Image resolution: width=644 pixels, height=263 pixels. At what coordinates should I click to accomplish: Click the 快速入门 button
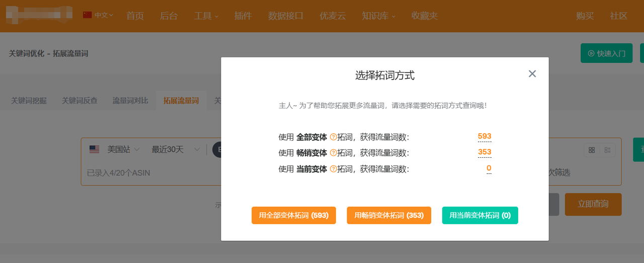(606, 53)
